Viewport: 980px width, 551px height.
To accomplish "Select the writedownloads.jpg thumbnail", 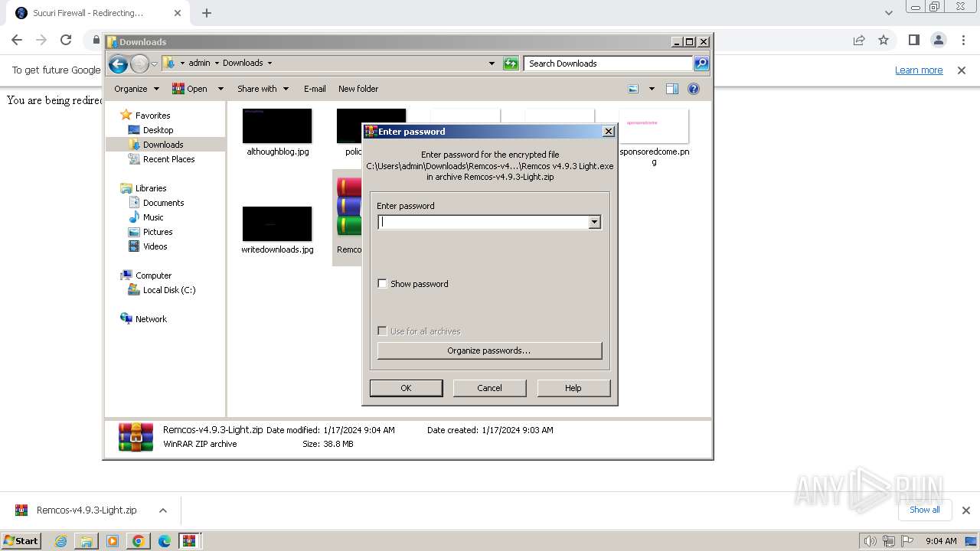I will 277,223.
